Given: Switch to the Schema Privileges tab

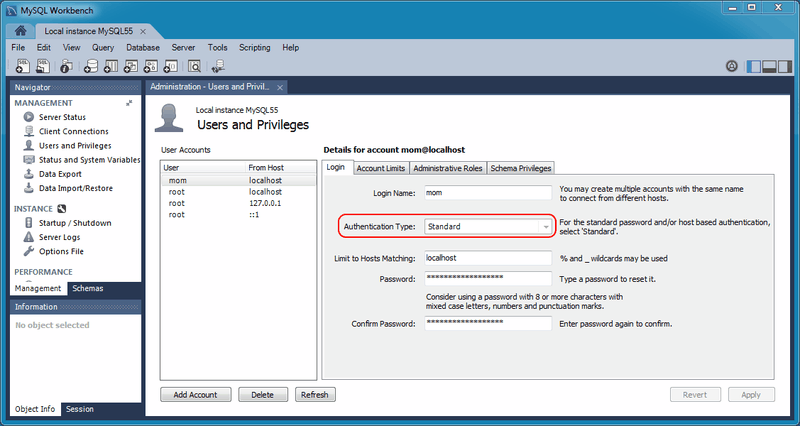Looking at the screenshot, I should pos(520,168).
